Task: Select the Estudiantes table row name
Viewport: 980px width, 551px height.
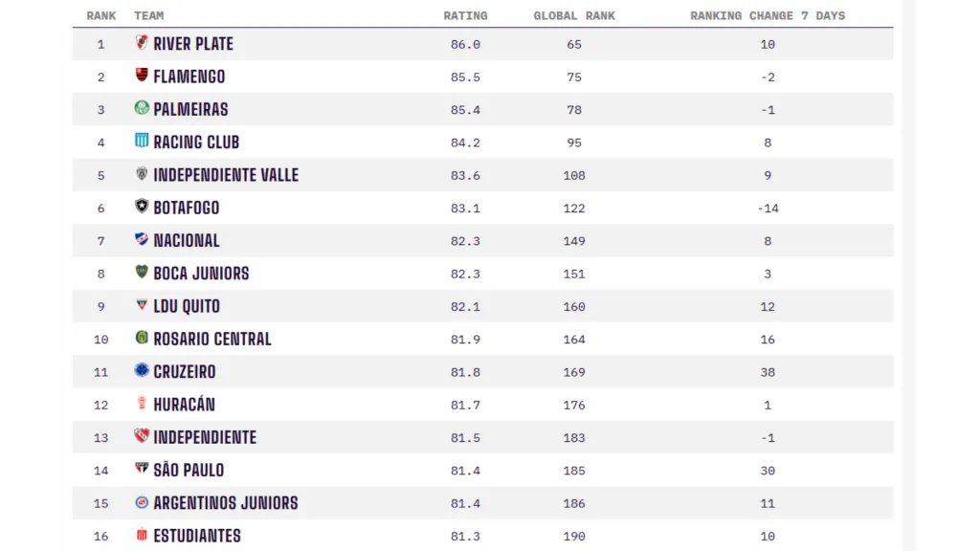Action: coord(197,536)
